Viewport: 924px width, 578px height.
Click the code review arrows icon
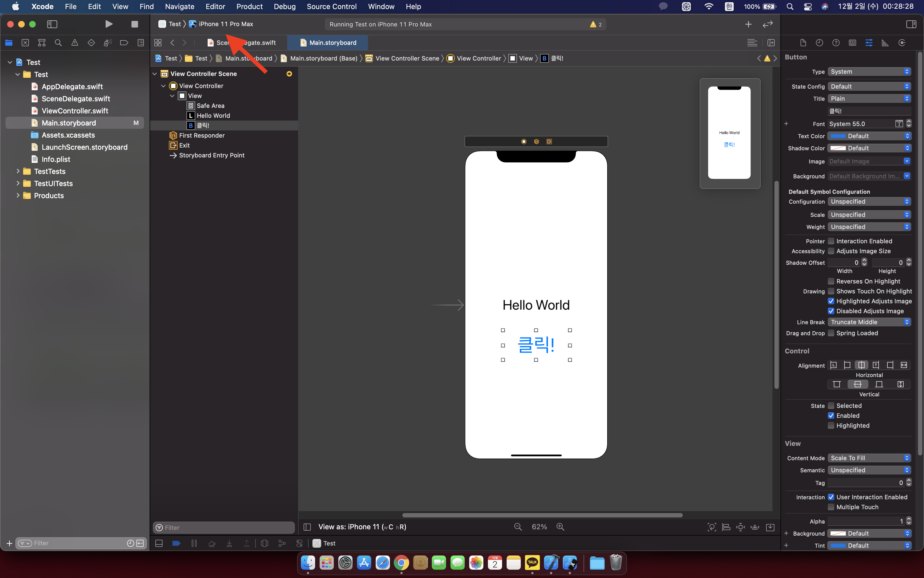(768, 24)
